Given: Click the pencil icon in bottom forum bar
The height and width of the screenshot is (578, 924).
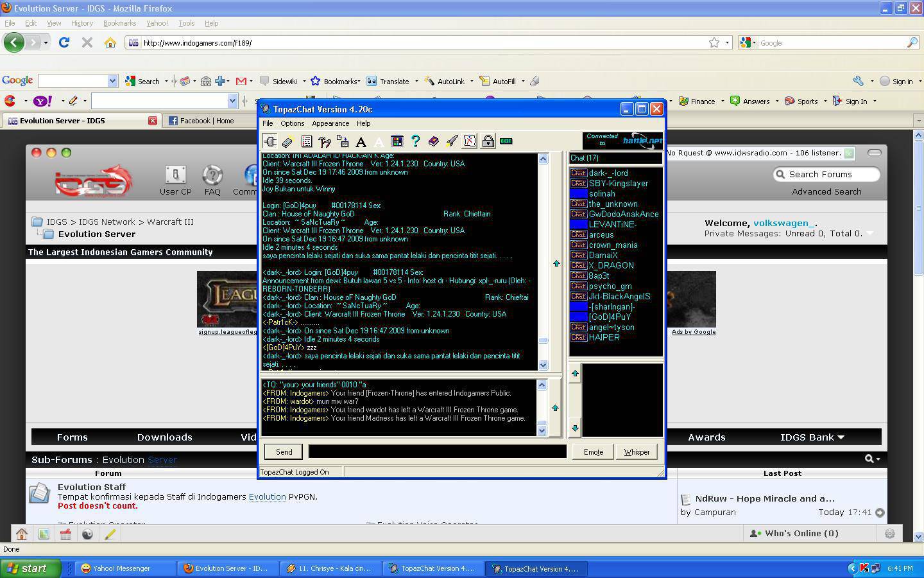Looking at the screenshot, I should click(110, 534).
